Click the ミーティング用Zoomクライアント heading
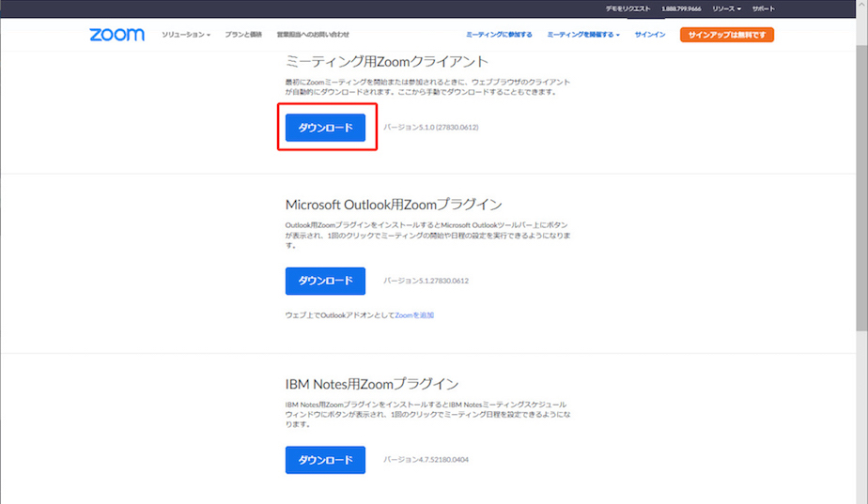The width and height of the screenshot is (868, 504). click(x=387, y=62)
